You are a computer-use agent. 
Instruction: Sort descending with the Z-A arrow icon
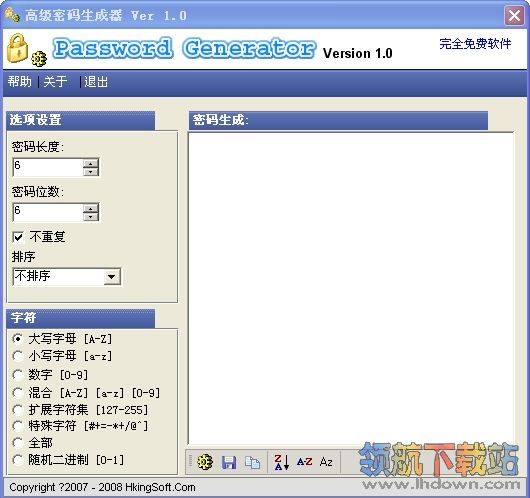[282, 462]
